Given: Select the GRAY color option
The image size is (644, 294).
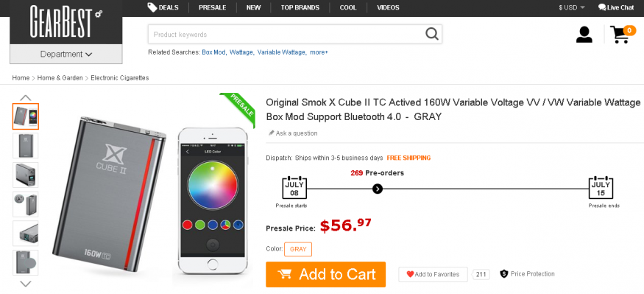Looking at the screenshot, I should click(298, 249).
